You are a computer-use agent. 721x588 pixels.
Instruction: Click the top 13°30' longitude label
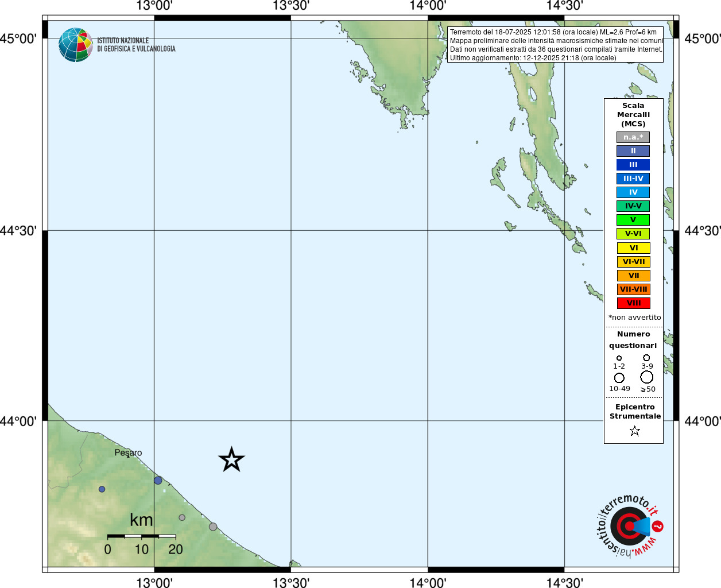291,6
